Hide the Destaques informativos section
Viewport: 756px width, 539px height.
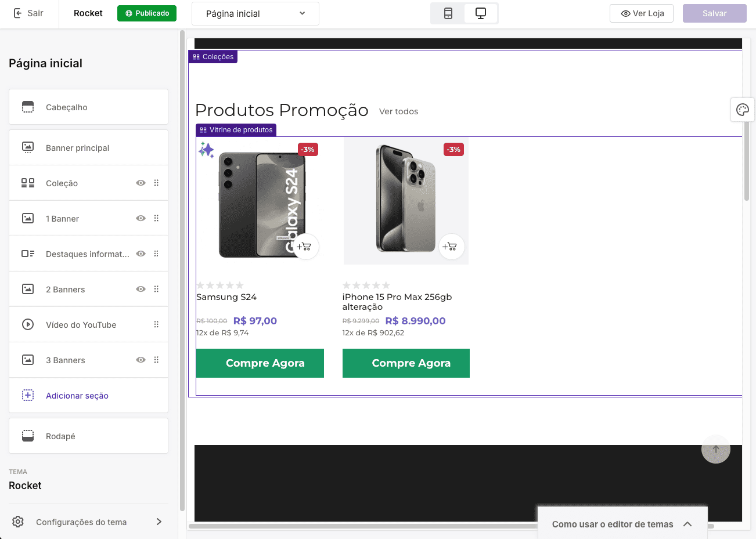point(141,254)
